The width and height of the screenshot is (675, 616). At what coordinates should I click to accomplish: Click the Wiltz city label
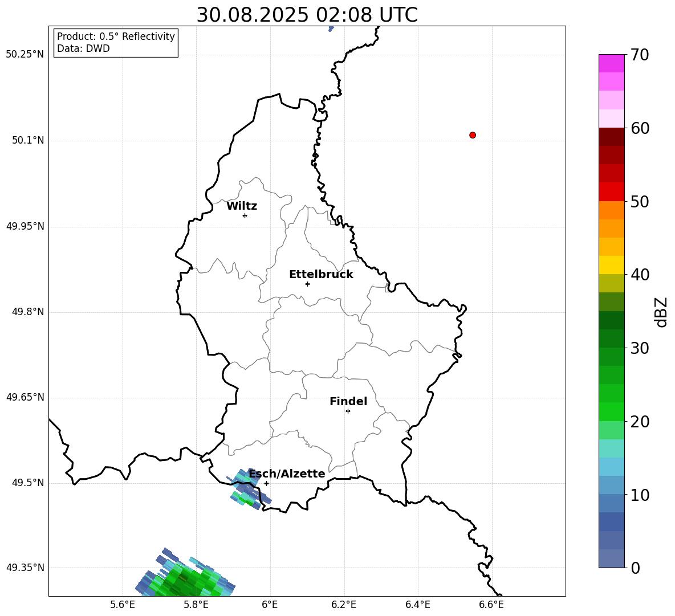[242, 206]
